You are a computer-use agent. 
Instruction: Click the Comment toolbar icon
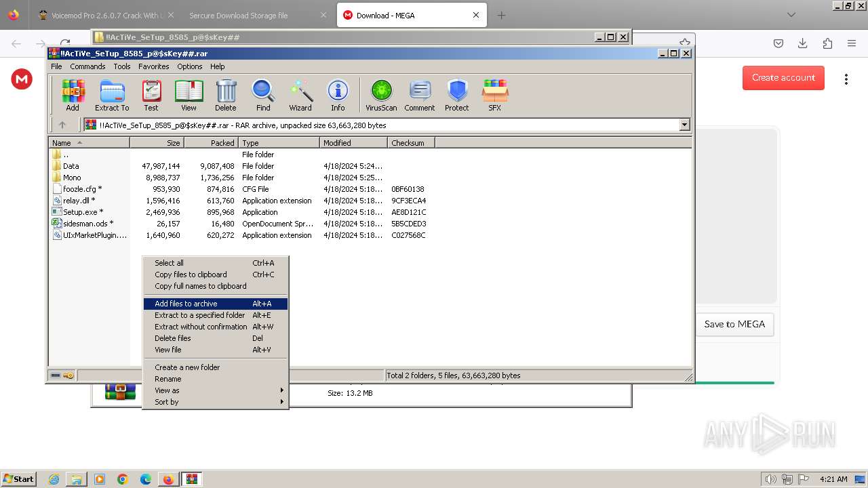click(420, 95)
